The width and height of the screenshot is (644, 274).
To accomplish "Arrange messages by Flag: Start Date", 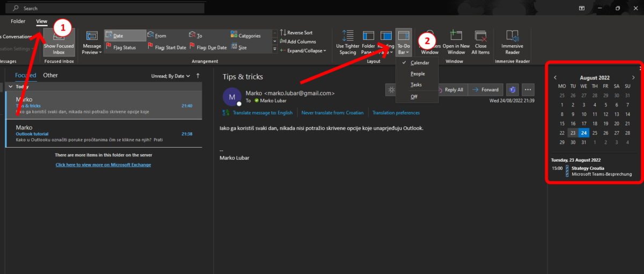I will 167,47.
